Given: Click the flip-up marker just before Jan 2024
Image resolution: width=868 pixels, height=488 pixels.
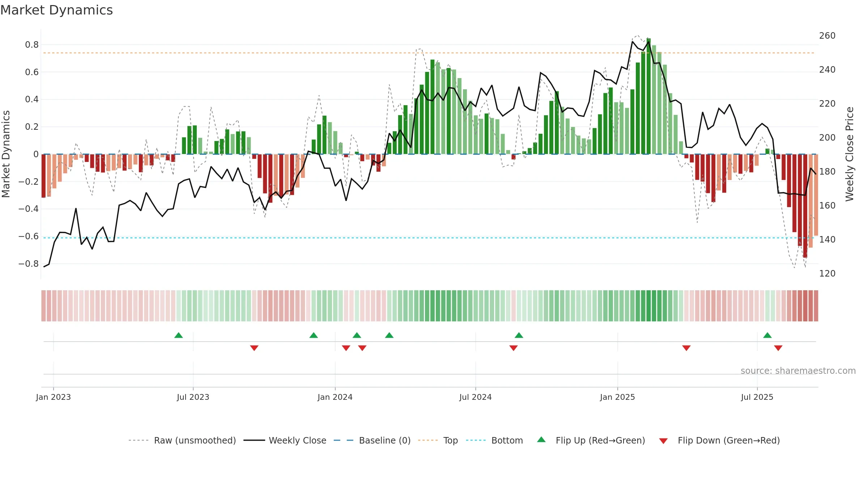Looking at the screenshot, I should coord(314,335).
